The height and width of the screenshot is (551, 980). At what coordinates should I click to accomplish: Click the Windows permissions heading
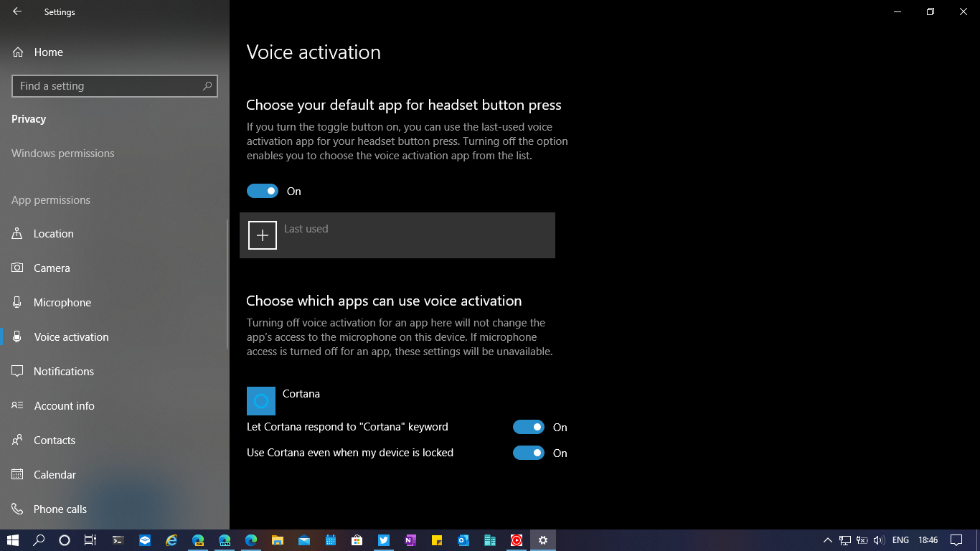point(63,154)
